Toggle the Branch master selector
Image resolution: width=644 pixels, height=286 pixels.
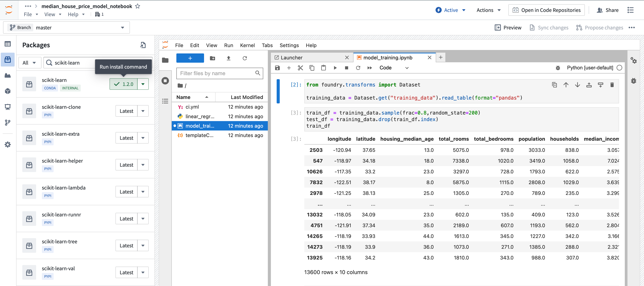tap(122, 27)
